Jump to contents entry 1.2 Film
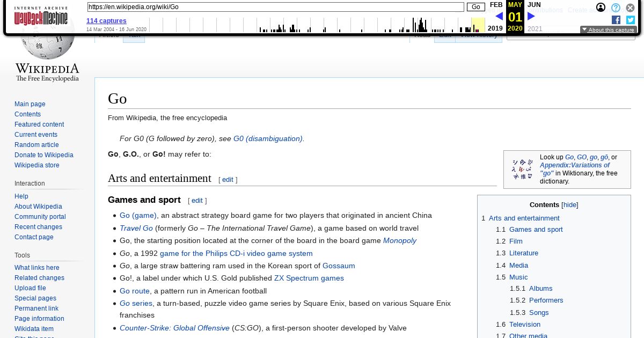The height and width of the screenshot is (338, 644). (x=509, y=241)
